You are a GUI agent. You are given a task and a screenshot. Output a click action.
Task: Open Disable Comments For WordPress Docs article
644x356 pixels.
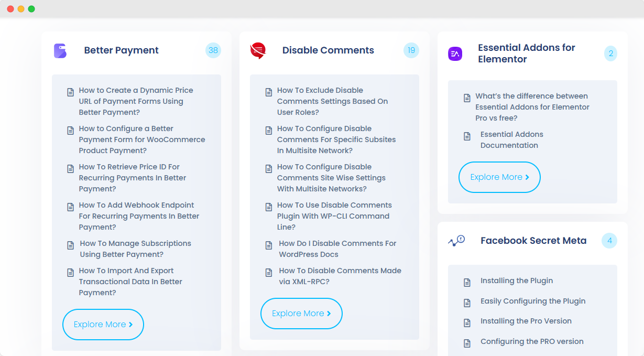[337, 249]
